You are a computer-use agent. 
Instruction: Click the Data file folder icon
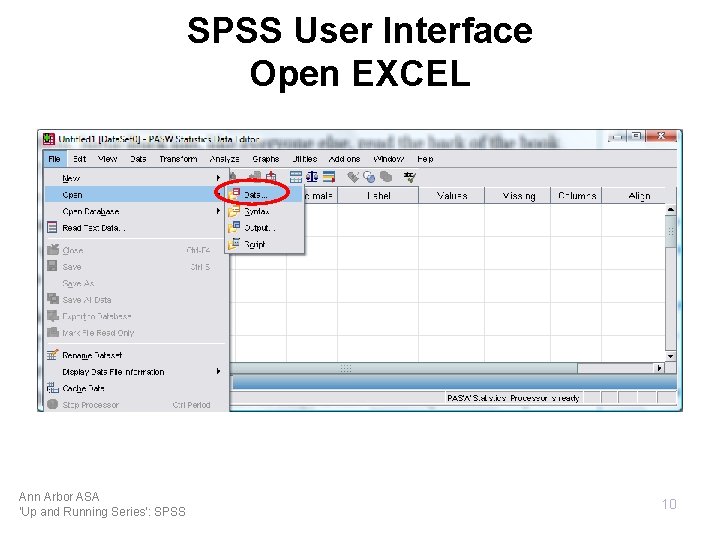(234, 195)
